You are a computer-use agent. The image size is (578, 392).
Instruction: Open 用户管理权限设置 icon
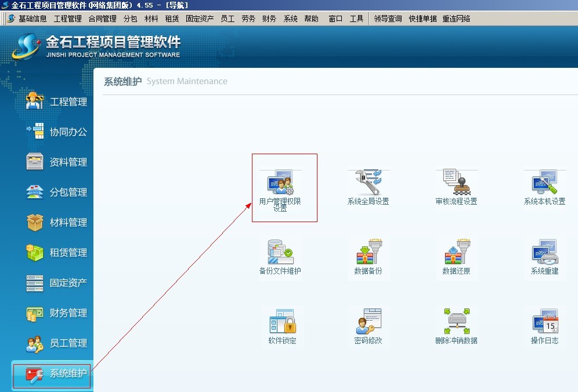pyautogui.click(x=281, y=183)
